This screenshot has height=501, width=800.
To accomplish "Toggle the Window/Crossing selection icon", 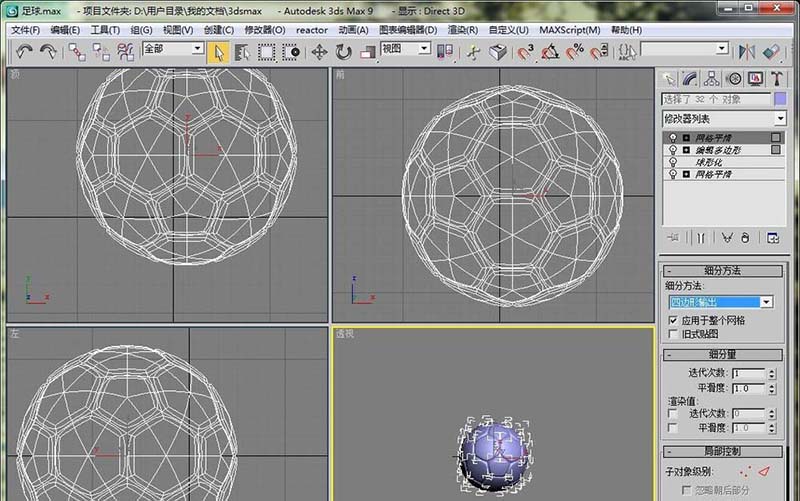I will click(291, 52).
